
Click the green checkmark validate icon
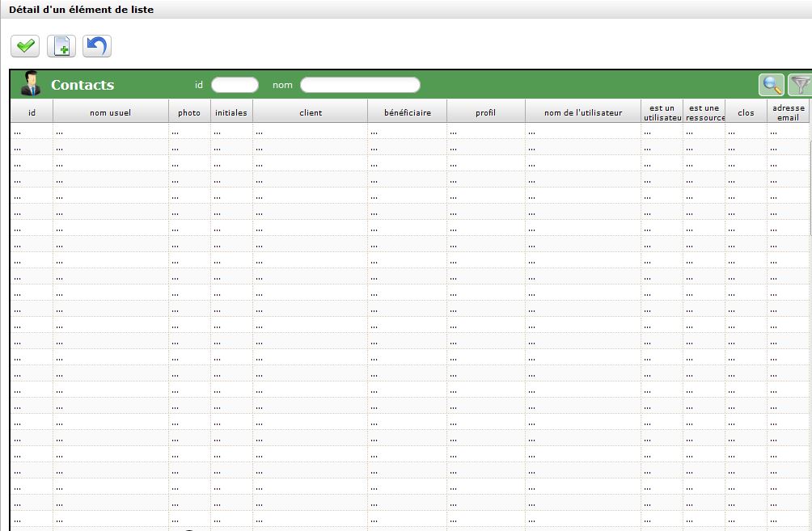(x=25, y=47)
